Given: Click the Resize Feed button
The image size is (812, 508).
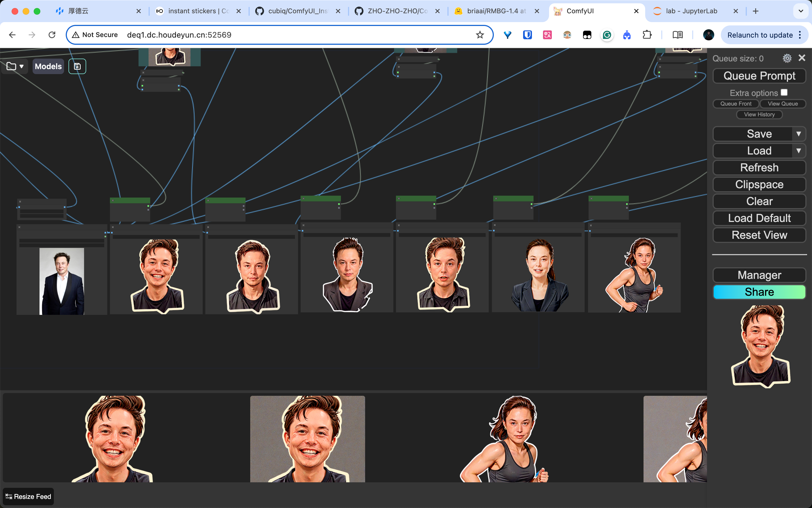Looking at the screenshot, I should (28, 496).
